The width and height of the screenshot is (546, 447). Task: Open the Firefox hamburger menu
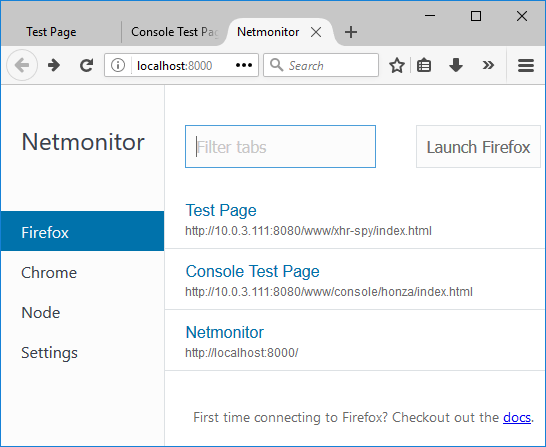click(526, 65)
